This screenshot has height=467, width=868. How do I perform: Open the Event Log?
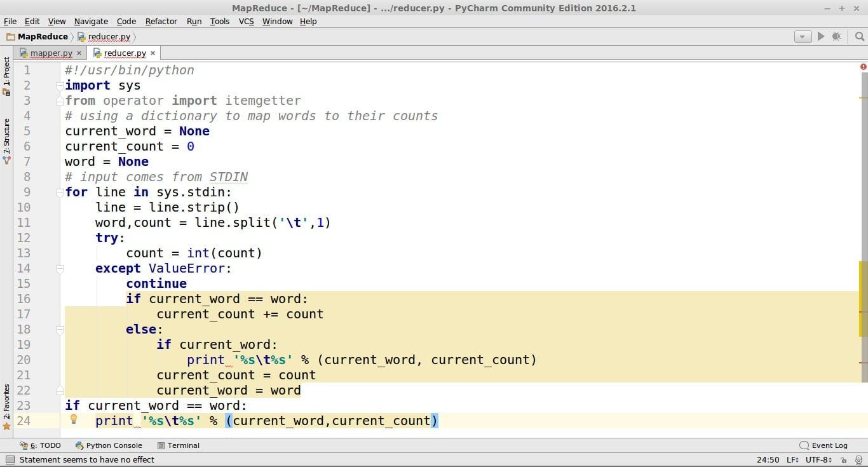pos(824,445)
